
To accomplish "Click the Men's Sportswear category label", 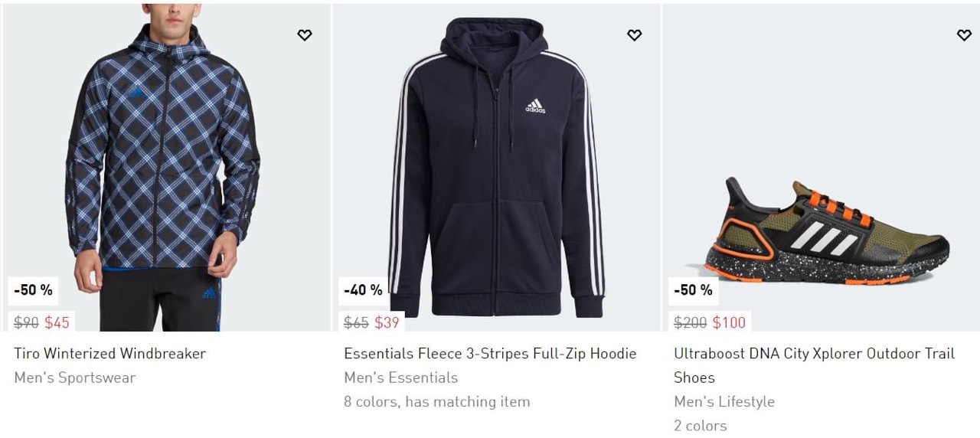I will click(x=75, y=378).
